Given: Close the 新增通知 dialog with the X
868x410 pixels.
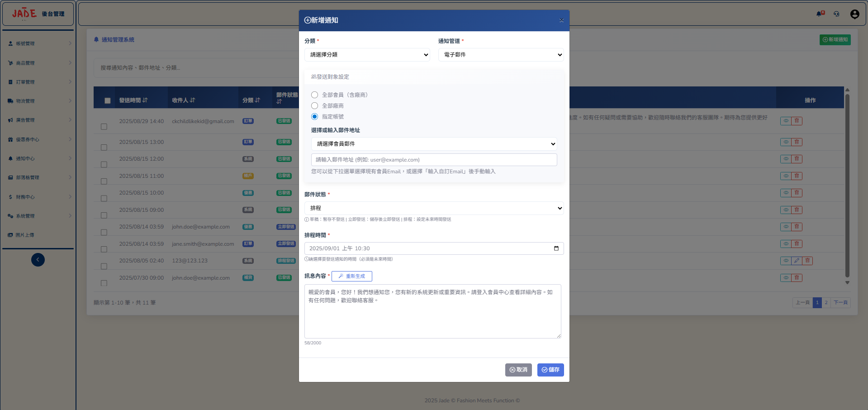Looking at the screenshot, I should (561, 20).
